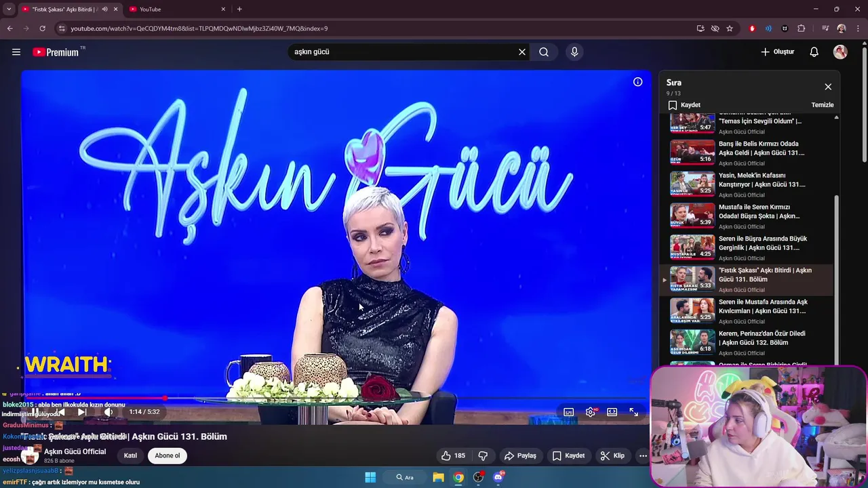
Task: Open the YouTube hamburger guide menu
Action: pyautogui.click(x=16, y=52)
